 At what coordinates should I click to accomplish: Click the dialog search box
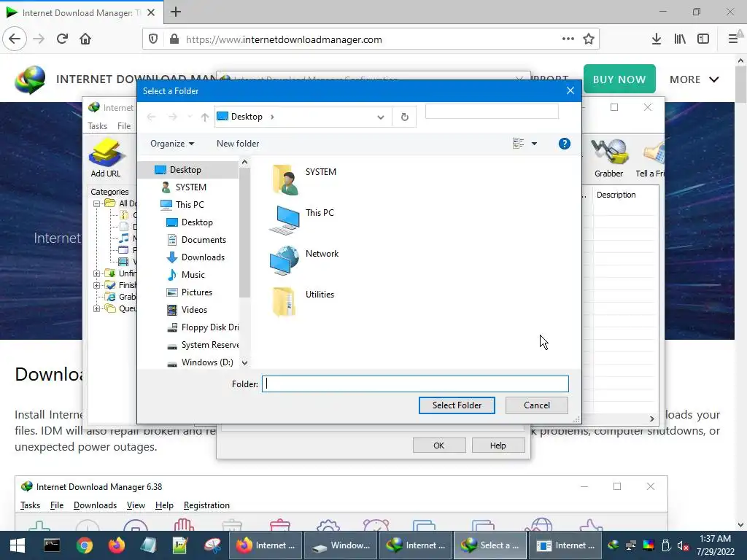coord(492,111)
